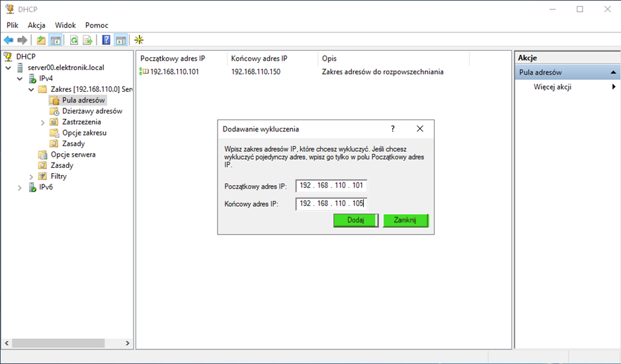621x364 pixels.
Task: Click the Back arrow toolbar icon
Action: tap(9, 40)
